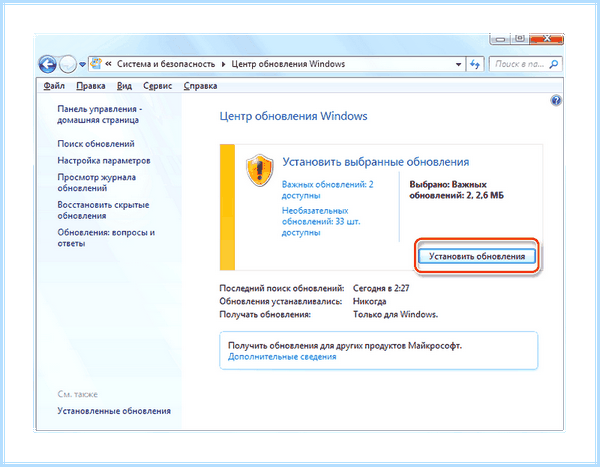Open the blue Help question-mark icon
The height and width of the screenshot is (467, 600).
click(556, 100)
